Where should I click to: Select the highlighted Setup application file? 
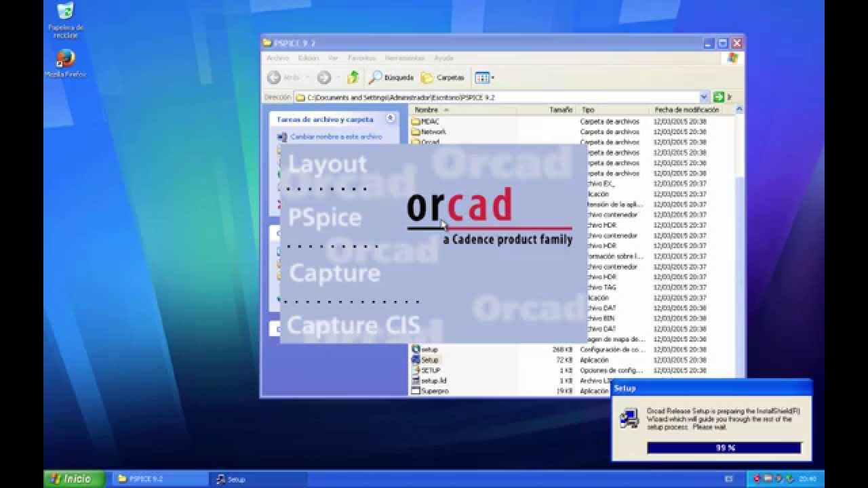[425, 360]
